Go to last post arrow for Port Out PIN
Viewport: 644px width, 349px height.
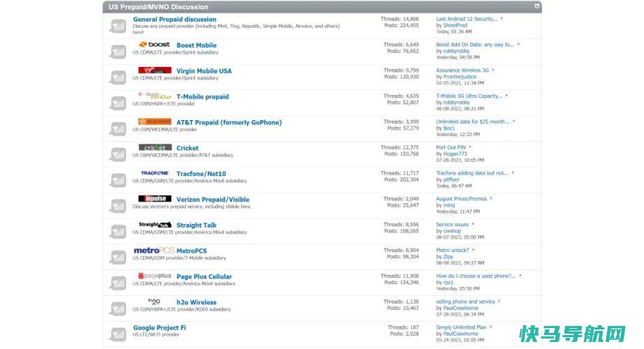click(470, 147)
